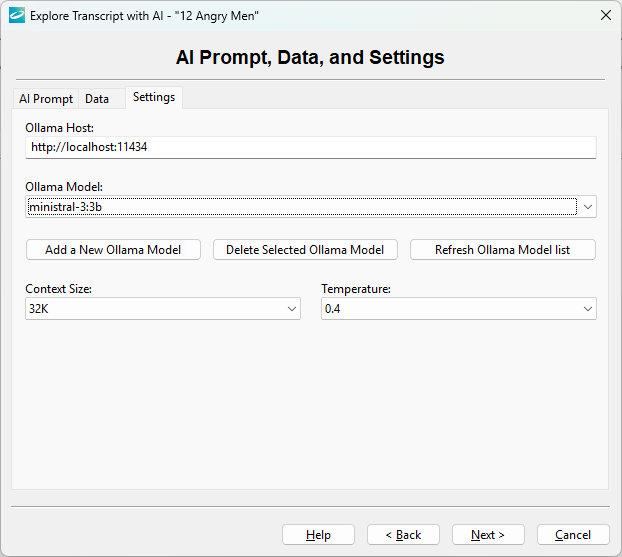622x557 pixels.
Task: Open the Data tab
Action: [97, 99]
